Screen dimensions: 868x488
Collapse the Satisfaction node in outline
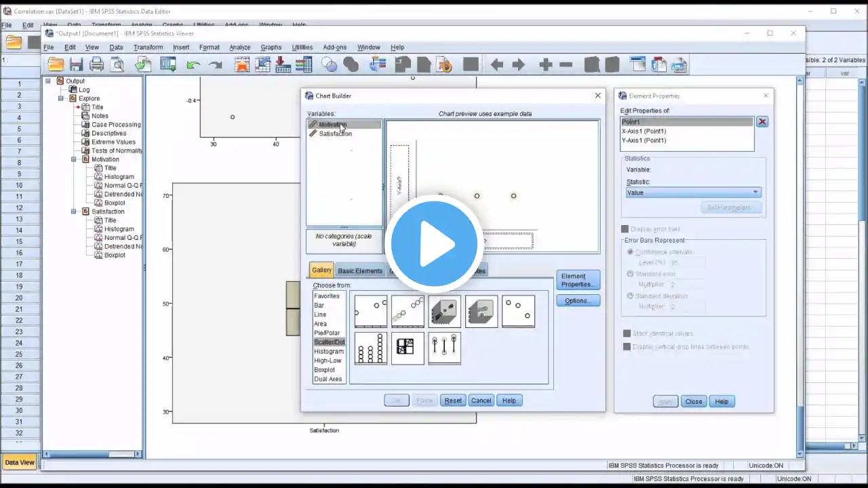click(x=74, y=211)
